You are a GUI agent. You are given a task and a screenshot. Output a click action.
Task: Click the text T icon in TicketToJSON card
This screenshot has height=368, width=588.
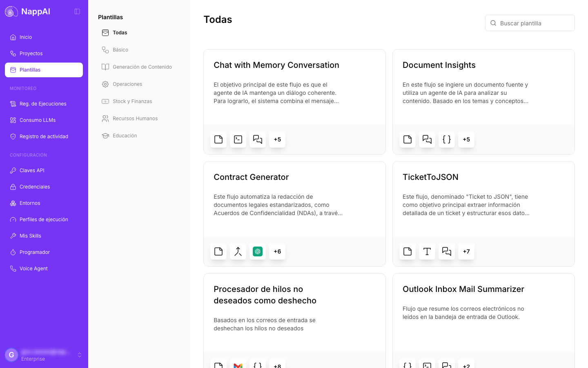point(427,251)
